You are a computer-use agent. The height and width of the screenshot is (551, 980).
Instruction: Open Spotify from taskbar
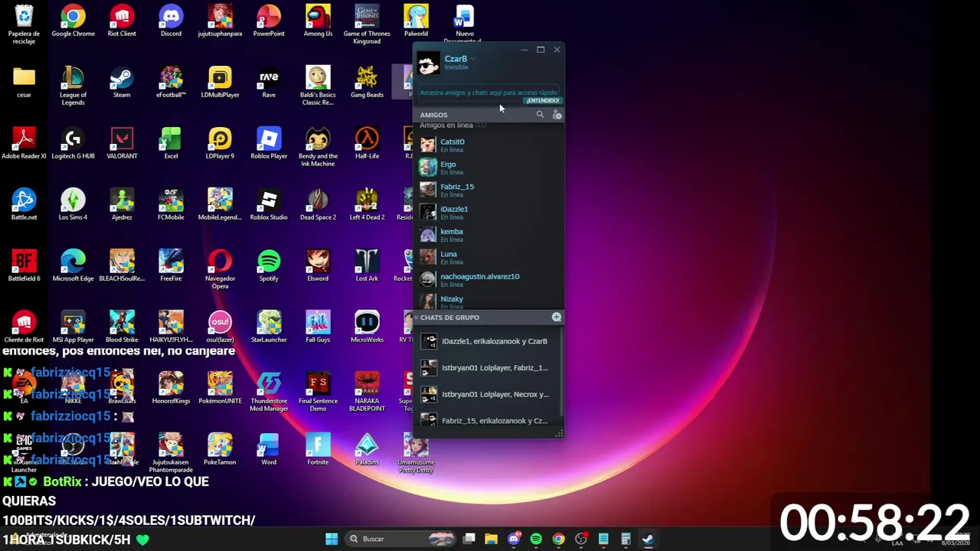coord(536,539)
